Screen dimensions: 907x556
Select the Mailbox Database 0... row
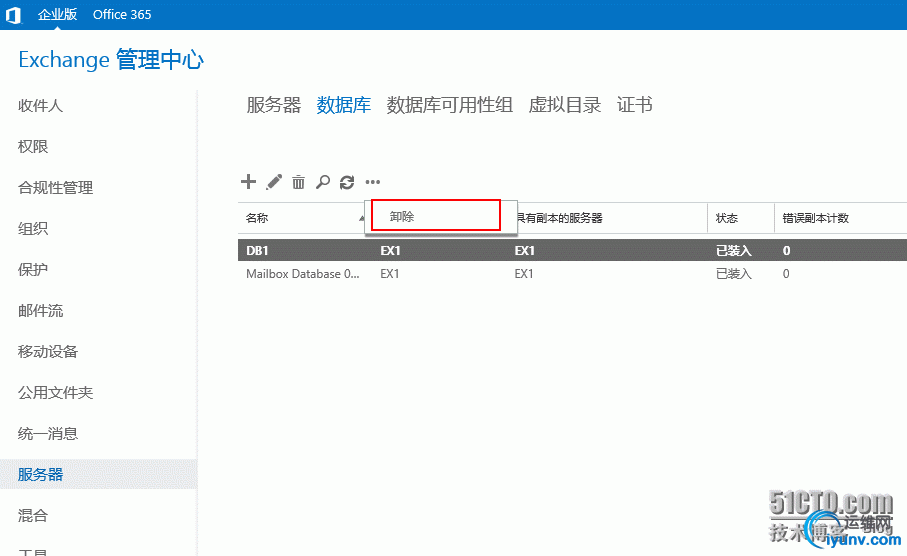572,274
